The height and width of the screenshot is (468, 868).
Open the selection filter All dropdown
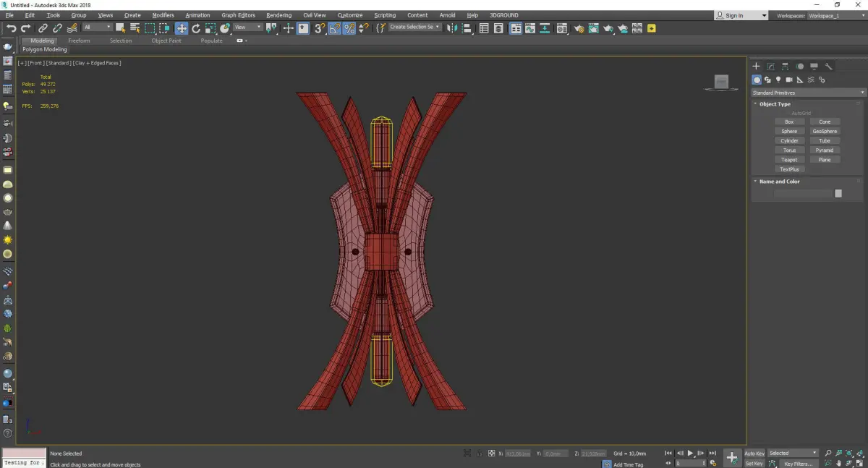coord(97,27)
